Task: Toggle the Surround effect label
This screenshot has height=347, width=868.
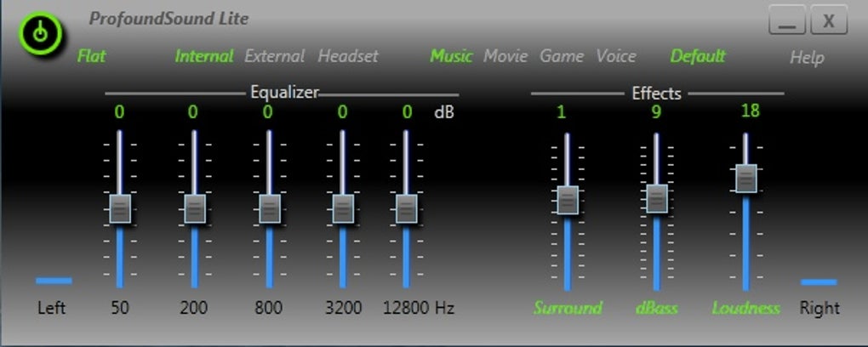Action: (x=568, y=308)
